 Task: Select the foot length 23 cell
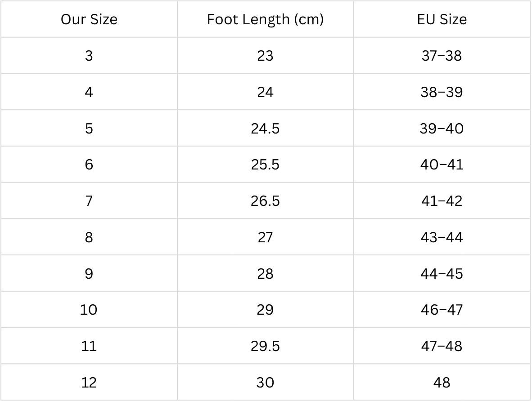click(x=265, y=56)
